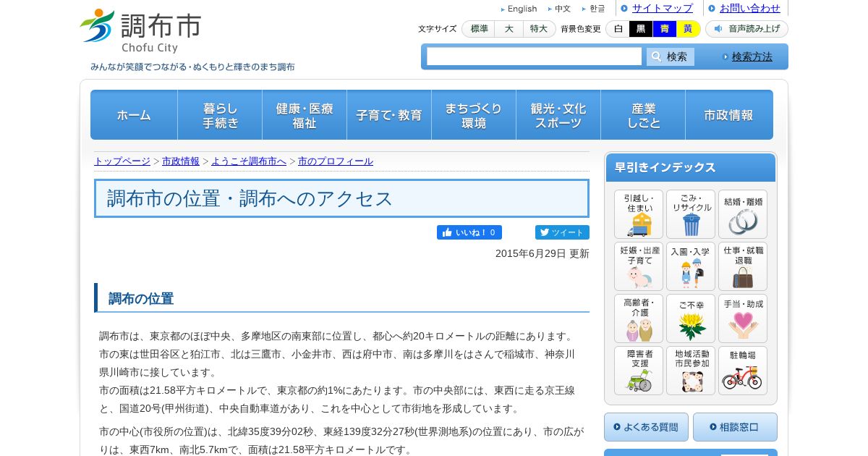Go to トップページ breadcrumb
Image resolution: width=868 pixels, height=456 pixels.
point(122,161)
